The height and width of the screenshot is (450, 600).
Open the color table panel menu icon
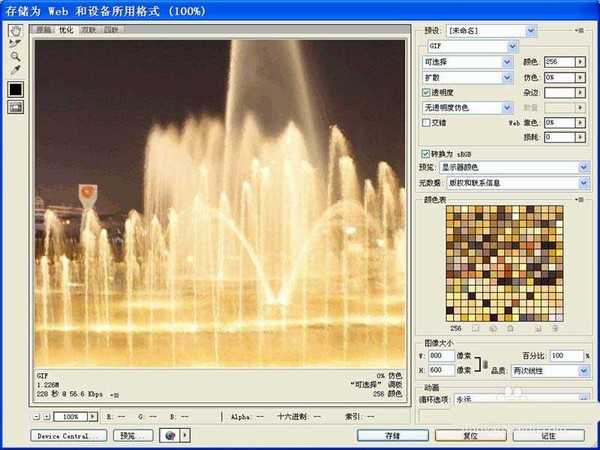coord(580,201)
